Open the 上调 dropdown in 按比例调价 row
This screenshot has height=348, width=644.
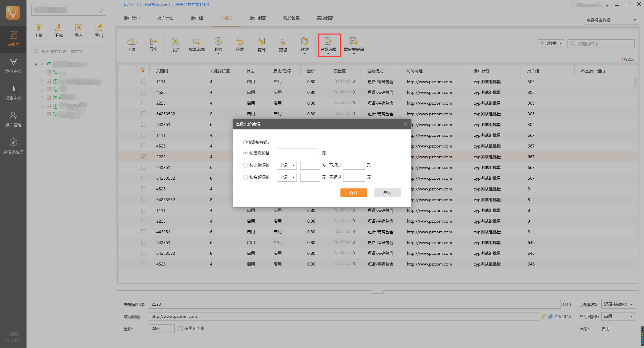coord(287,165)
